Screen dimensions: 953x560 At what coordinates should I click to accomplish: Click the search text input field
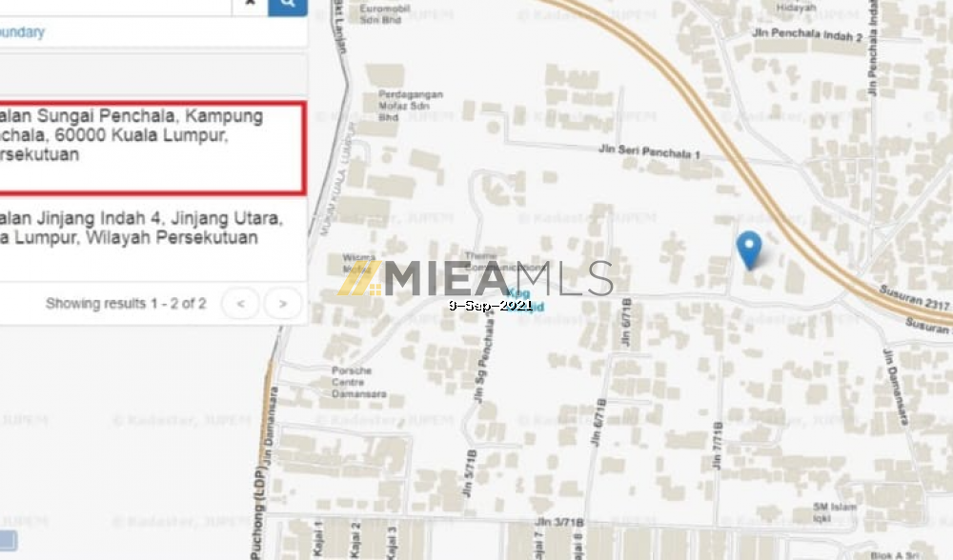tap(115, 5)
